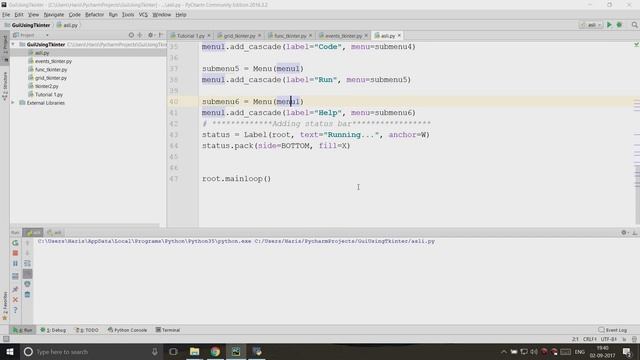The height and width of the screenshot is (360, 640).
Task: Rerun asli with the green rerun icon
Action: [15, 243]
